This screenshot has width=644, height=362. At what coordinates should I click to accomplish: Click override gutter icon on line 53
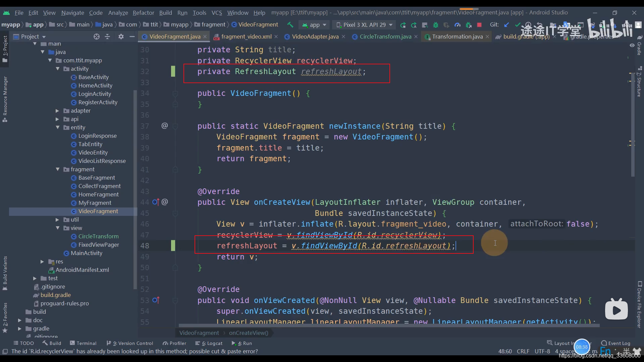156,300
